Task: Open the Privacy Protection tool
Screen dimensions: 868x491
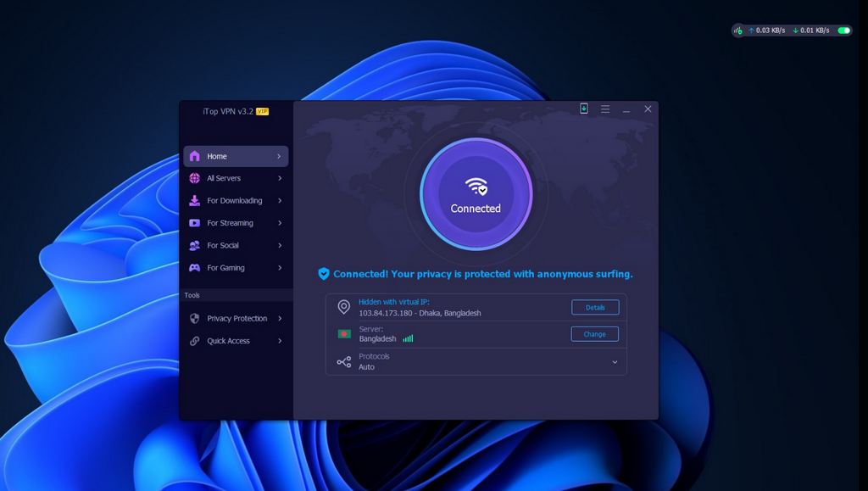Action: 236,318
